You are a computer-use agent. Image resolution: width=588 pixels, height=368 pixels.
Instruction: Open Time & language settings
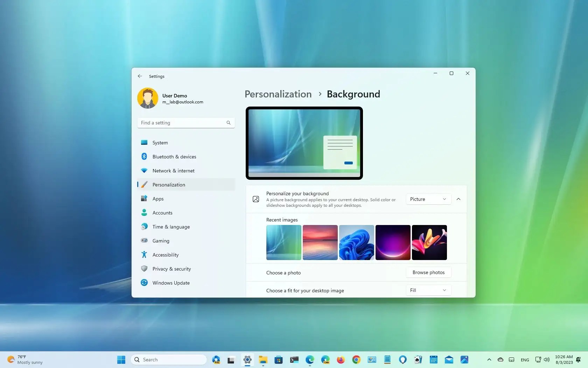[x=186, y=227]
